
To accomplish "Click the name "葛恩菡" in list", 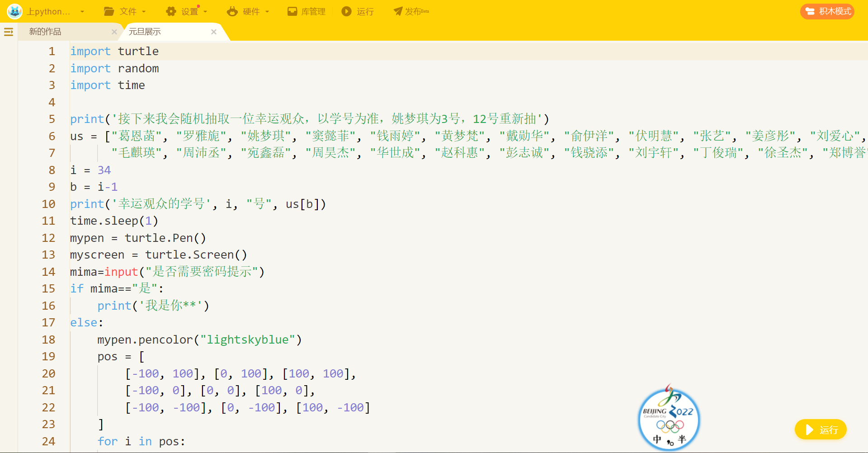I will (x=137, y=136).
